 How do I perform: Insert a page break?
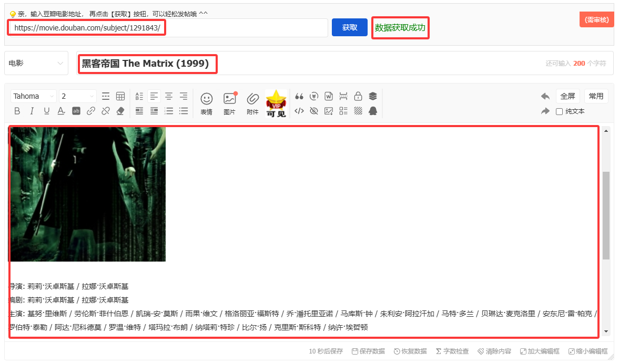click(x=343, y=96)
